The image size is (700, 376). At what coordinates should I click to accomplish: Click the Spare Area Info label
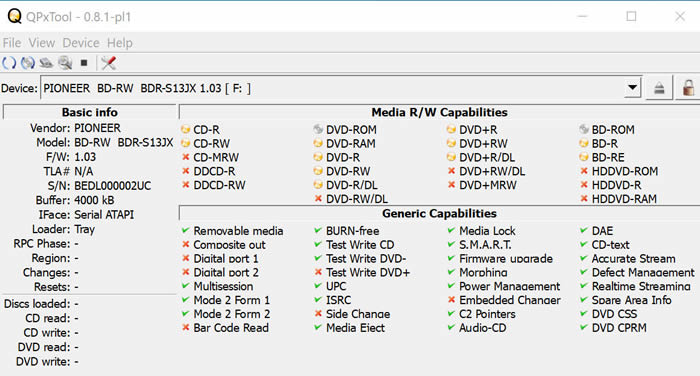click(x=631, y=300)
